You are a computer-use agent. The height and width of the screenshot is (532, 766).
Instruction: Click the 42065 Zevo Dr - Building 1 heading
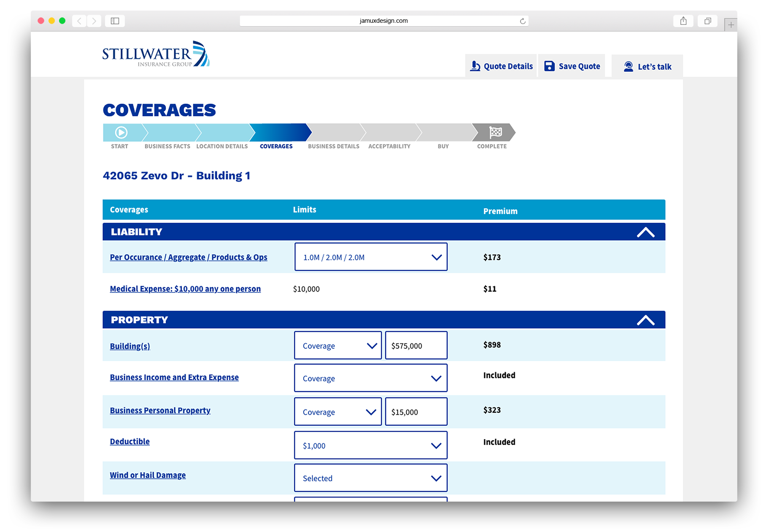(176, 176)
